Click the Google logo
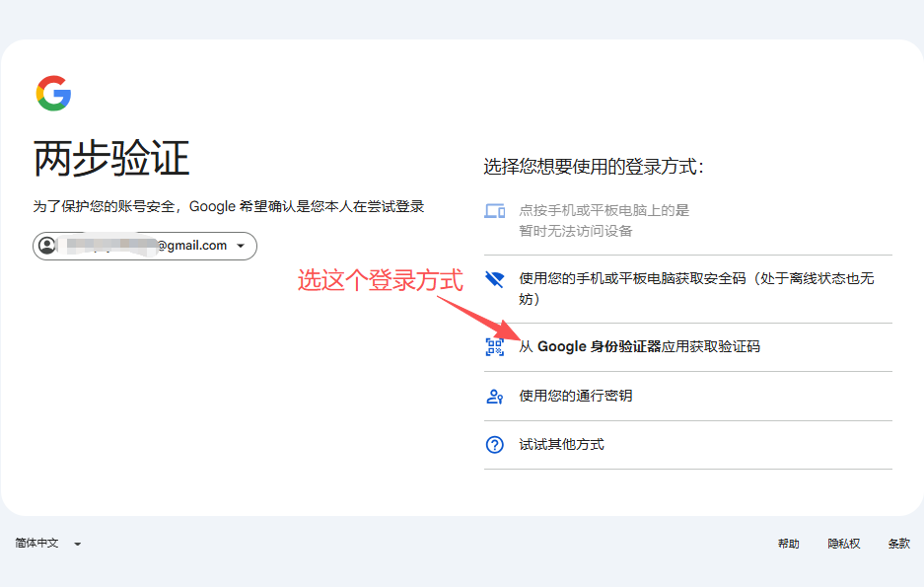 click(x=53, y=93)
